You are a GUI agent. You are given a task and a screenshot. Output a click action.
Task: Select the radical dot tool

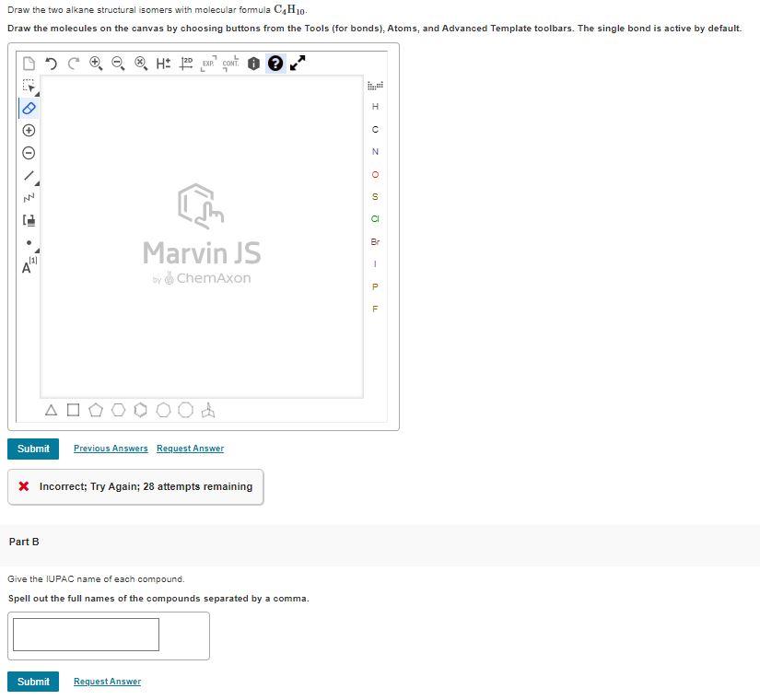29,242
